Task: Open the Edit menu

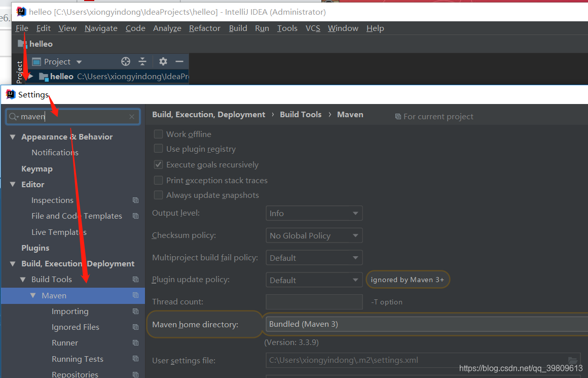Action: click(x=44, y=28)
